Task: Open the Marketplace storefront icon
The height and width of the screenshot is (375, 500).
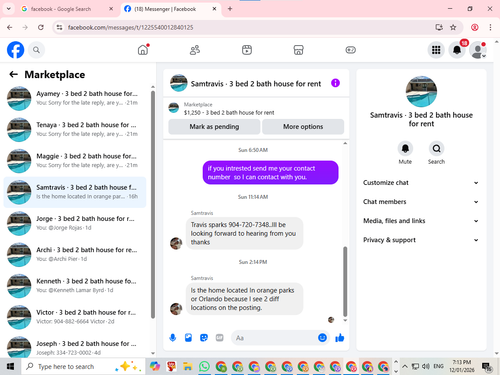Action: [x=298, y=50]
